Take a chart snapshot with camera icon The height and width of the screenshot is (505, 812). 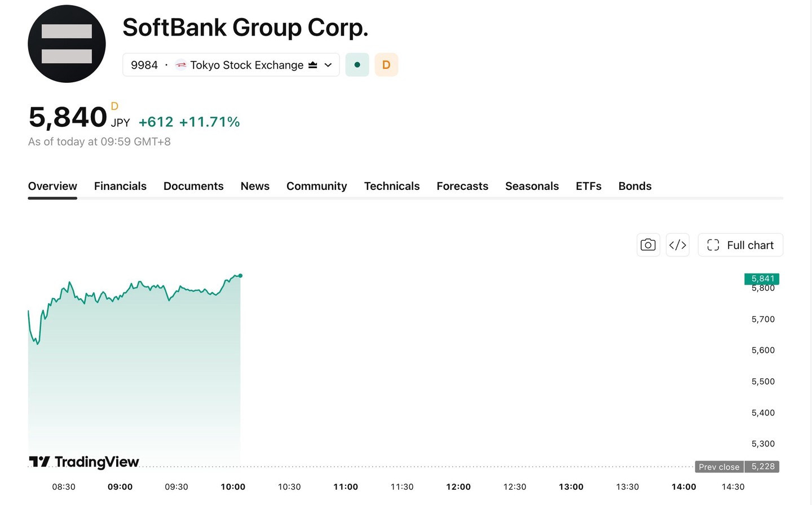click(x=648, y=245)
